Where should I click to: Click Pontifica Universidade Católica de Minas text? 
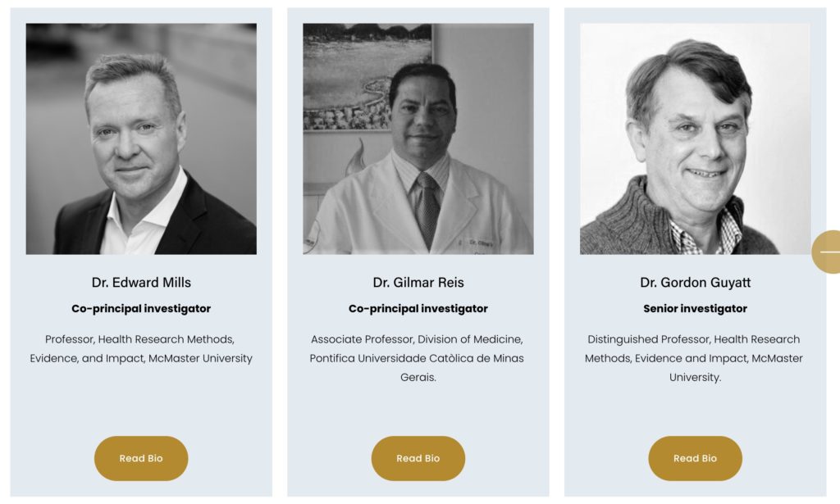point(417,358)
